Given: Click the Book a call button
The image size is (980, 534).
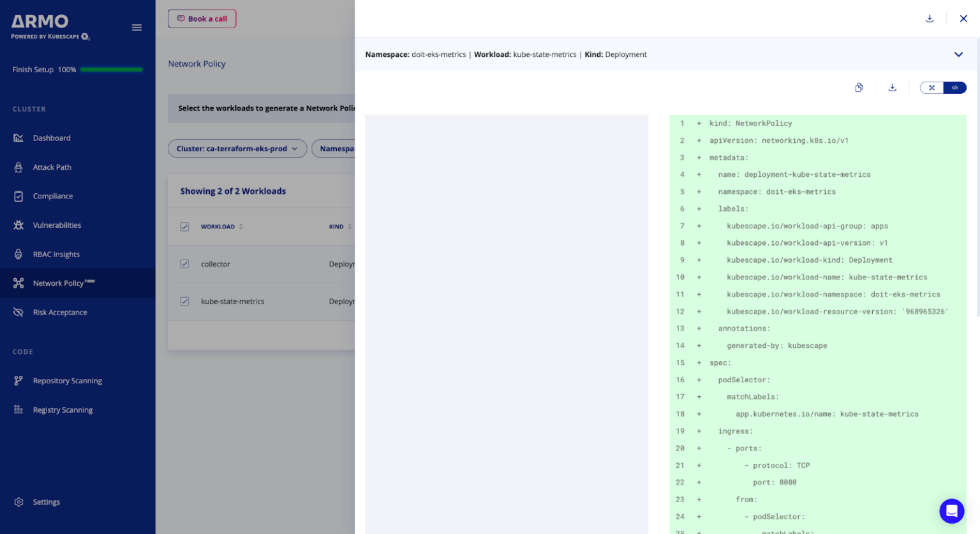Looking at the screenshot, I should click(202, 19).
